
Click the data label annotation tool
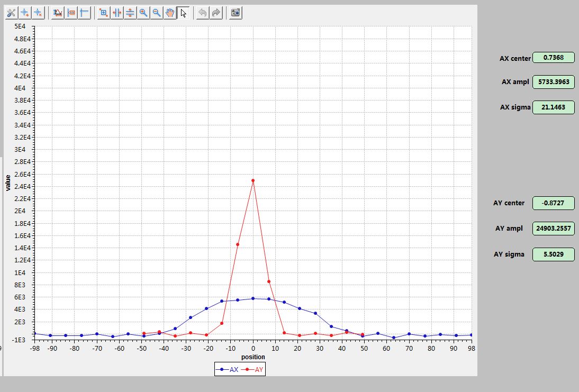coord(71,13)
